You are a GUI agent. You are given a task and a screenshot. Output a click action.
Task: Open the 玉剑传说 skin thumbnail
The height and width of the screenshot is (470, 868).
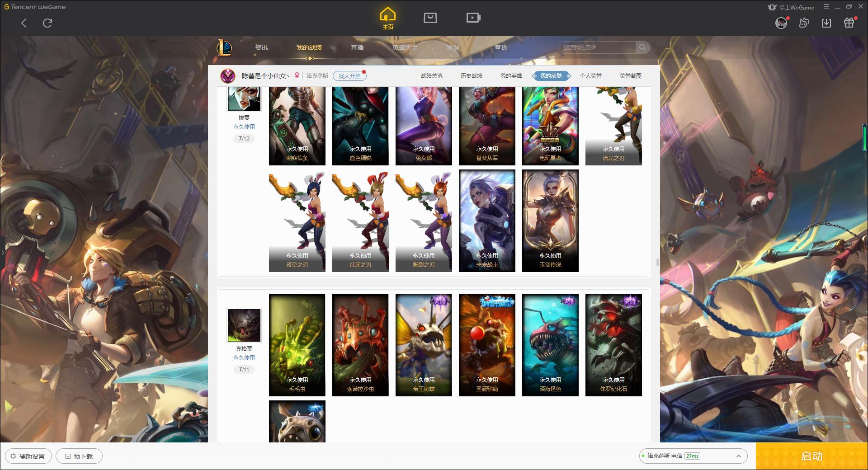[550, 221]
